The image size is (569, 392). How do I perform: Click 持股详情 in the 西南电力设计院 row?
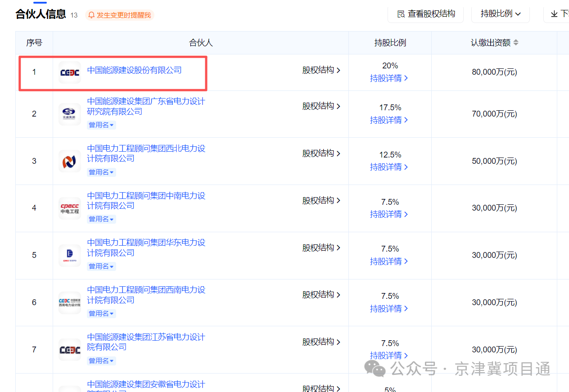(389, 309)
